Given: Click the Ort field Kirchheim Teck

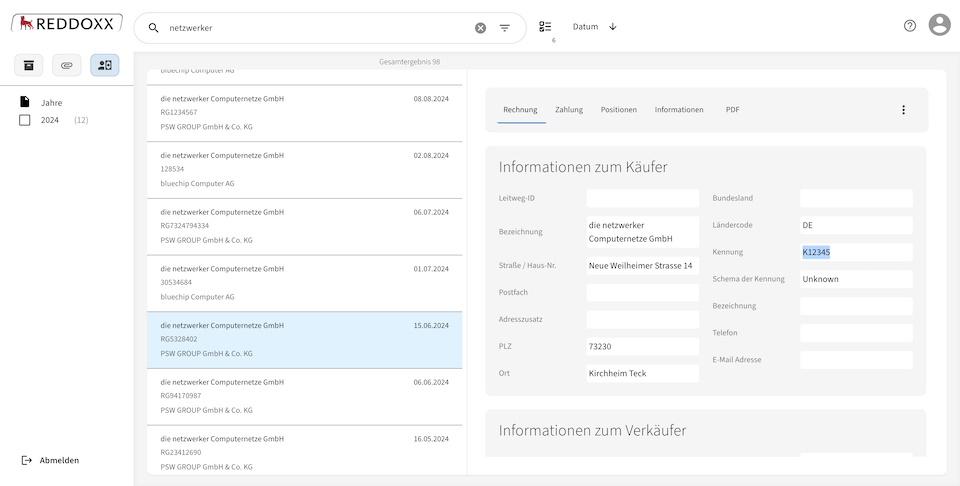Looking at the screenshot, I should [x=642, y=373].
